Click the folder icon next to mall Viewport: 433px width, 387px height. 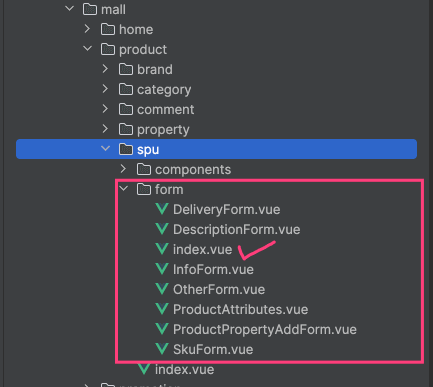[x=90, y=9]
